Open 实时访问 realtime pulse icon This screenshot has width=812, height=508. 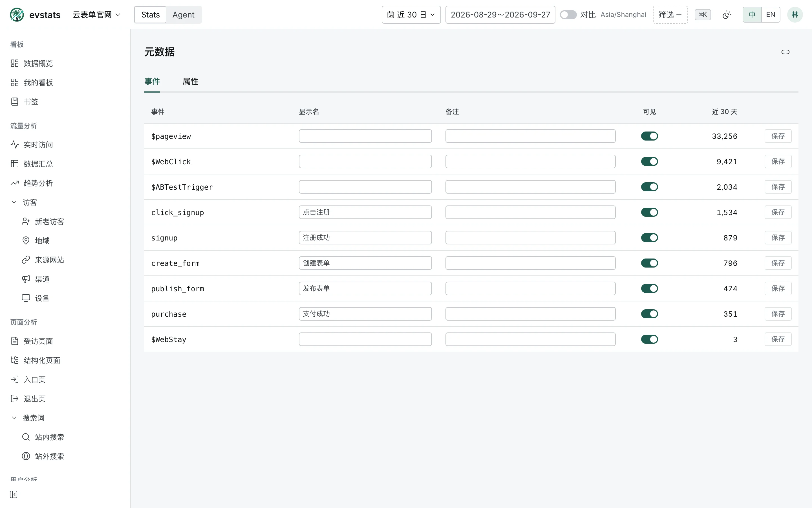(14, 144)
